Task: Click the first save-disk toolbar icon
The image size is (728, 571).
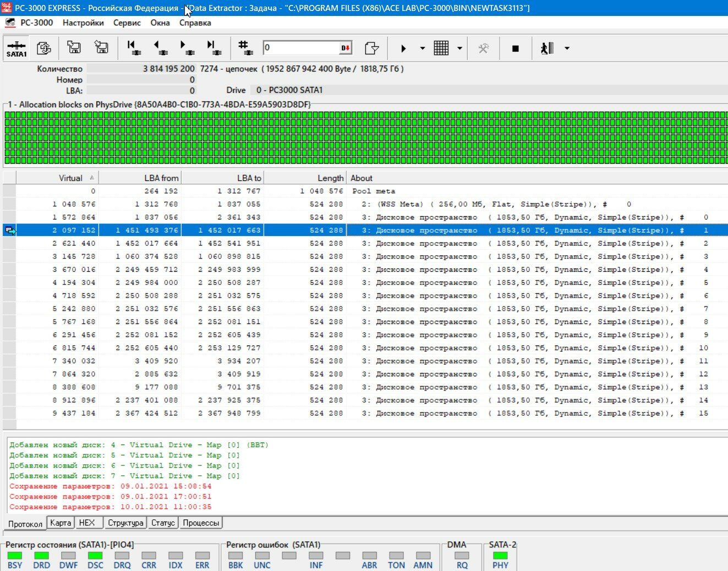Action: 74,48
